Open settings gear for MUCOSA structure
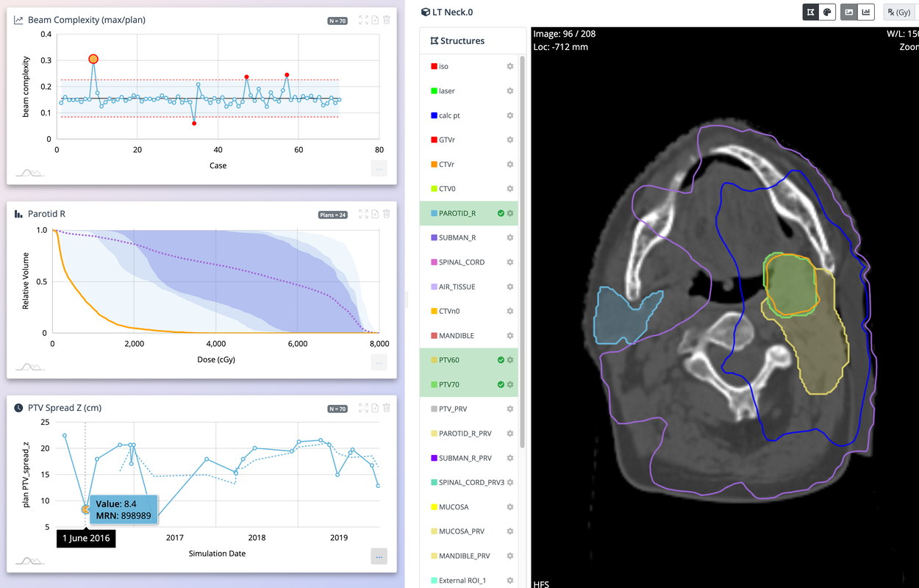Viewport: 919px width, 588px height. pos(510,507)
